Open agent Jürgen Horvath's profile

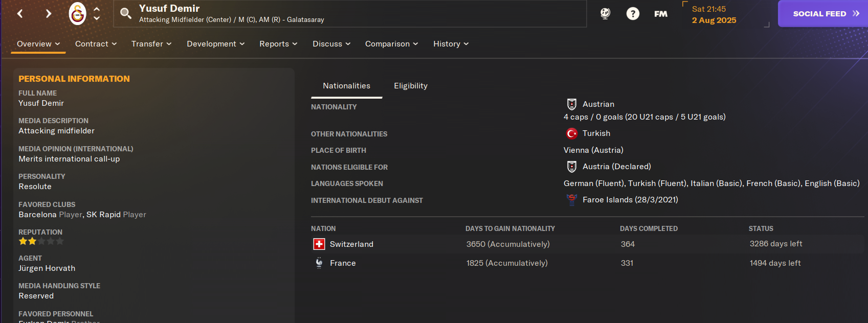click(x=47, y=268)
